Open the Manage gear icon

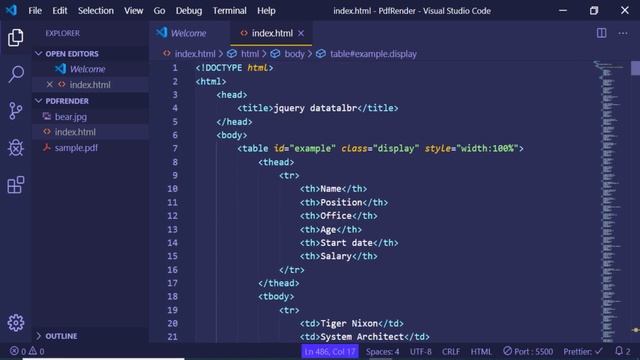(x=16, y=323)
